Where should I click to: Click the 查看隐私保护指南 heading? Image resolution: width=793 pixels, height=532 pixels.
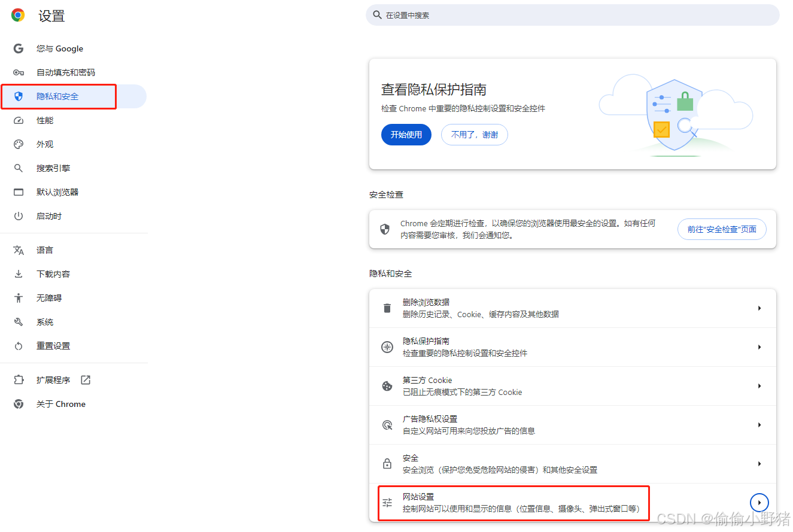point(434,90)
